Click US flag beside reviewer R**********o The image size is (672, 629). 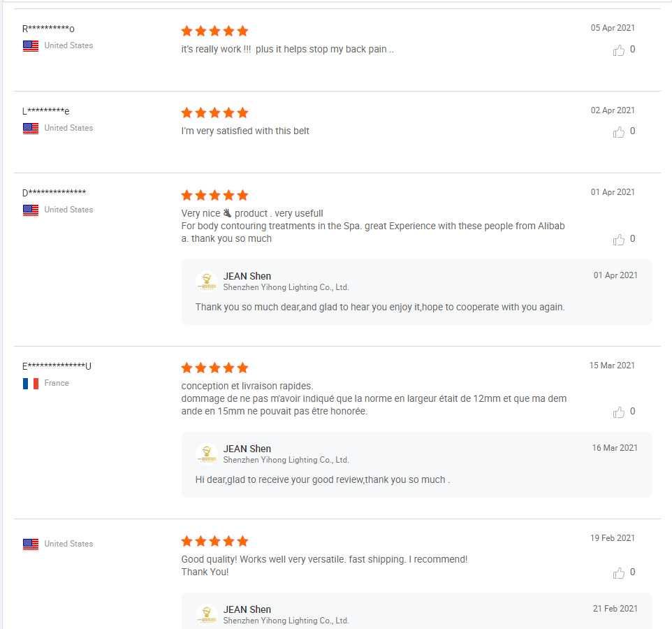coord(31,46)
